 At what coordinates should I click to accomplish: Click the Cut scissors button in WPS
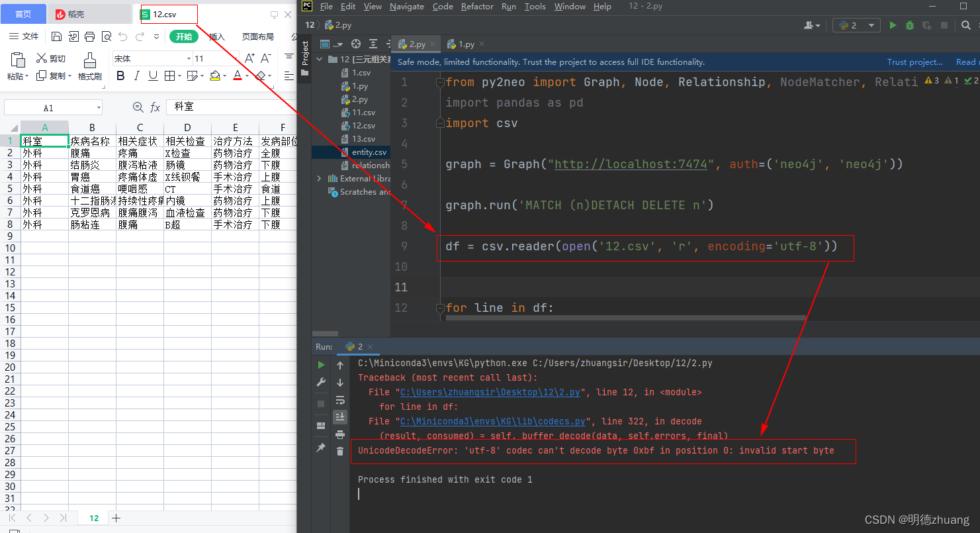coord(51,58)
